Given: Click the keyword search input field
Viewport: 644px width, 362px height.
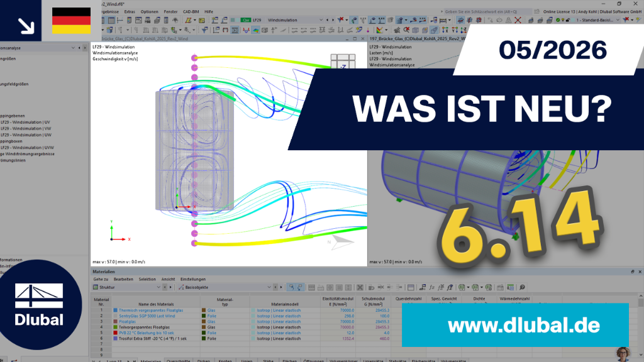Looking at the screenshot, I should 487,12.
